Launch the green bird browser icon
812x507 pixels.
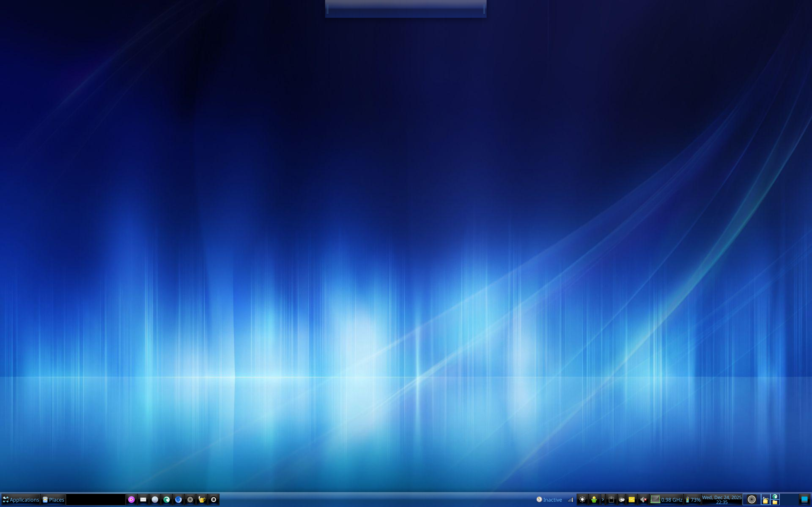167,500
